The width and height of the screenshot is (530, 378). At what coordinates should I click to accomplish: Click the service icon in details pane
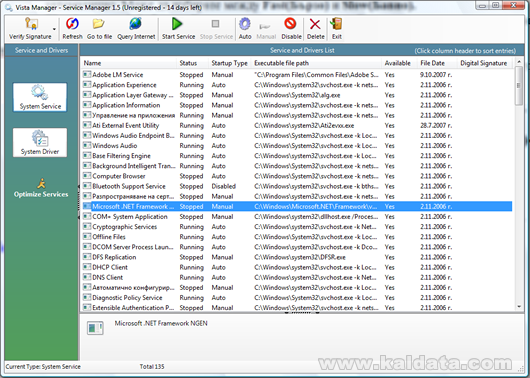[95, 328]
